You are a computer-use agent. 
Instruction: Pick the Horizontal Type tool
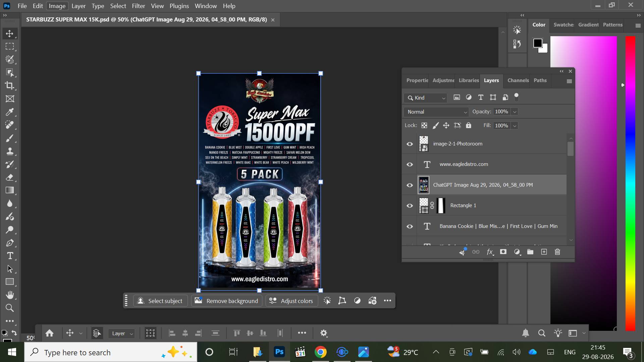pyautogui.click(x=10, y=256)
